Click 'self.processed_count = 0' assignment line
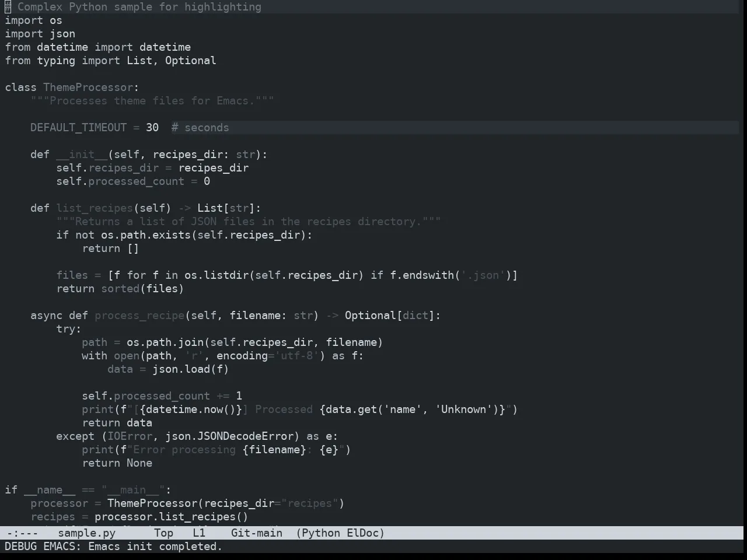Screen dimensions: 747x560 coord(133,181)
